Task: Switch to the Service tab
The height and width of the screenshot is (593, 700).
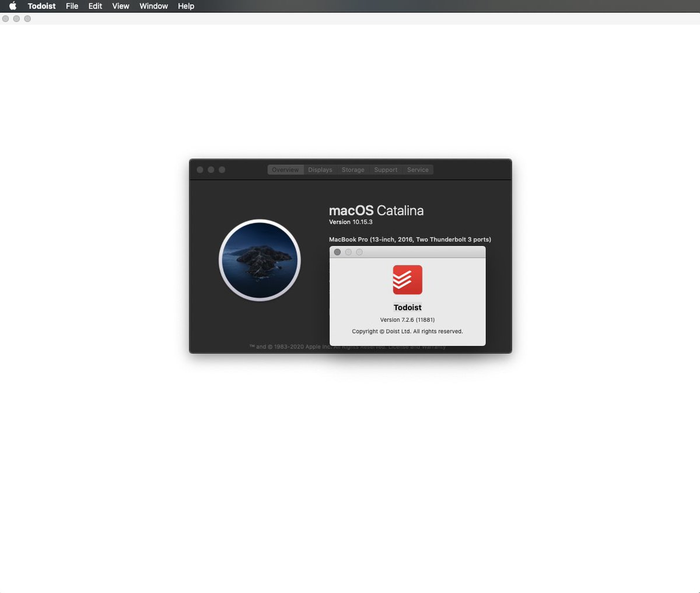Action: 418,170
